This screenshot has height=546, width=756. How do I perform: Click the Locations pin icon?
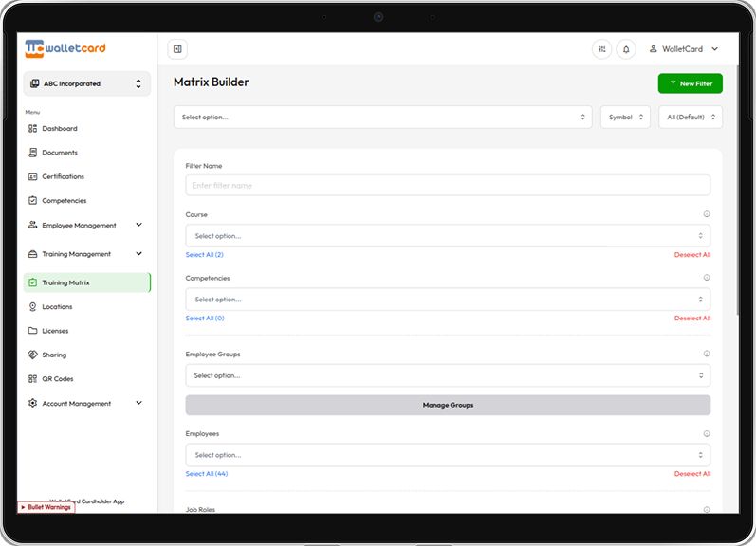[x=32, y=307]
